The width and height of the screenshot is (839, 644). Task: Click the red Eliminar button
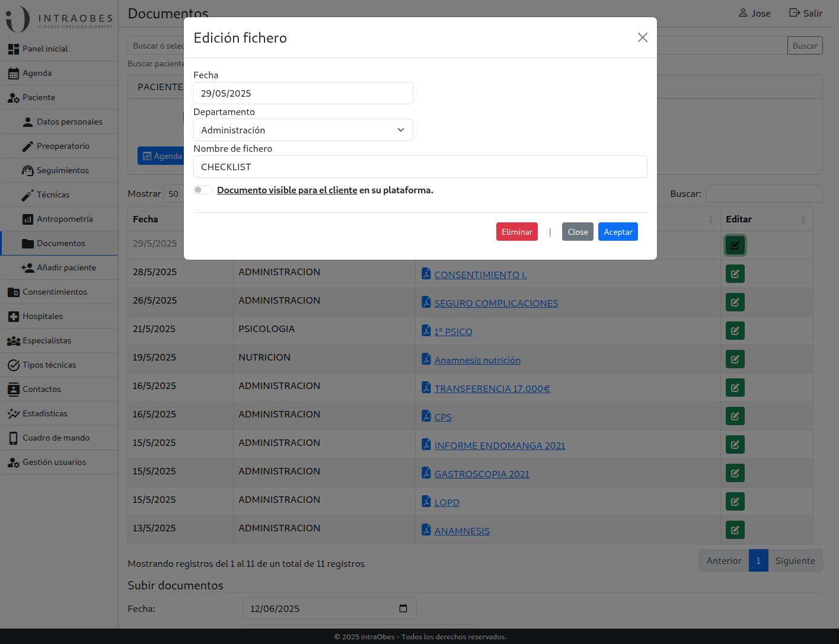pyautogui.click(x=516, y=232)
